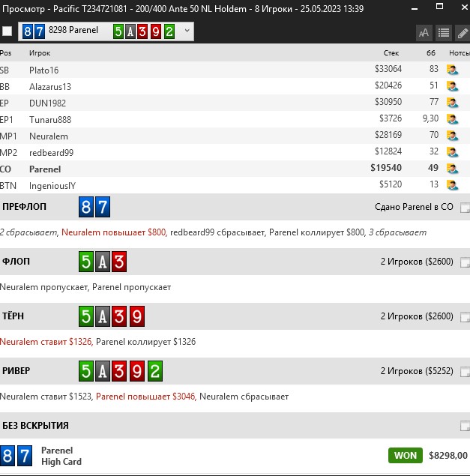Image resolution: width=470 pixels, height=476 pixels.
Task: Maximize the hand viewer window
Action: click(x=439, y=7)
